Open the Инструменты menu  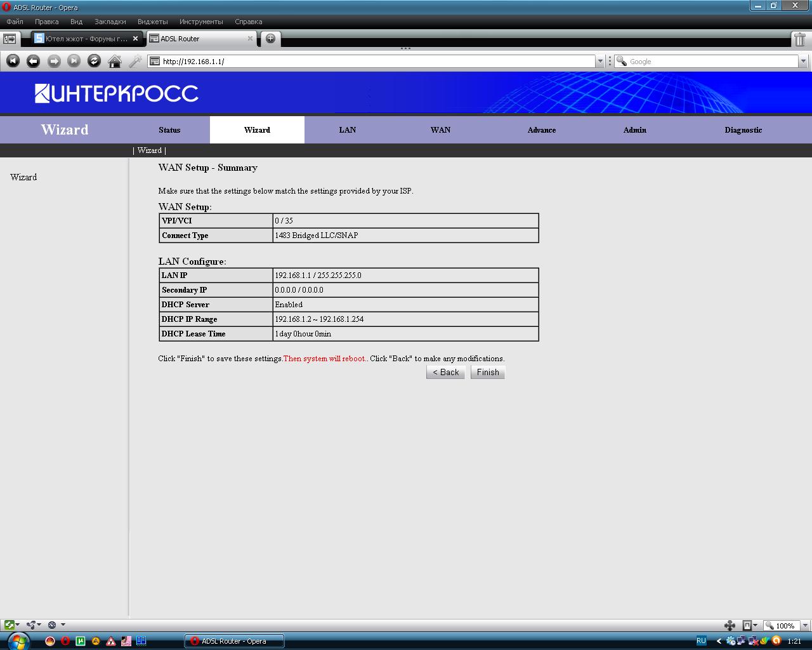click(201, 22)
